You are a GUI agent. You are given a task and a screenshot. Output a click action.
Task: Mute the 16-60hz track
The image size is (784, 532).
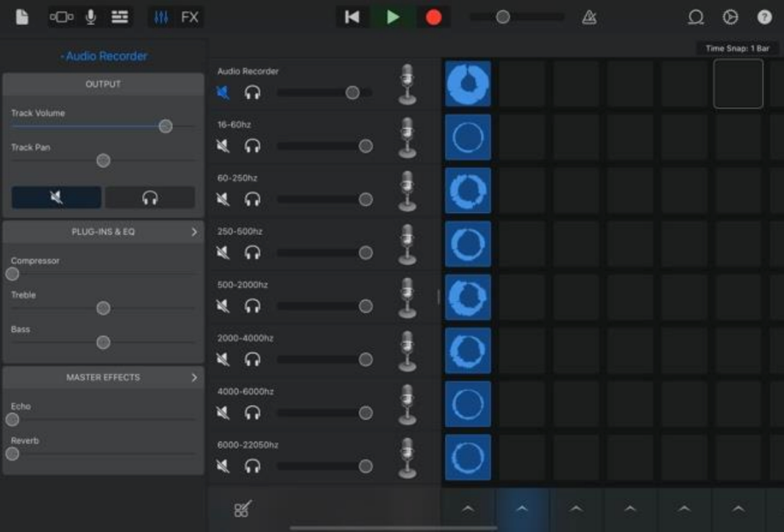click(223, 146)
